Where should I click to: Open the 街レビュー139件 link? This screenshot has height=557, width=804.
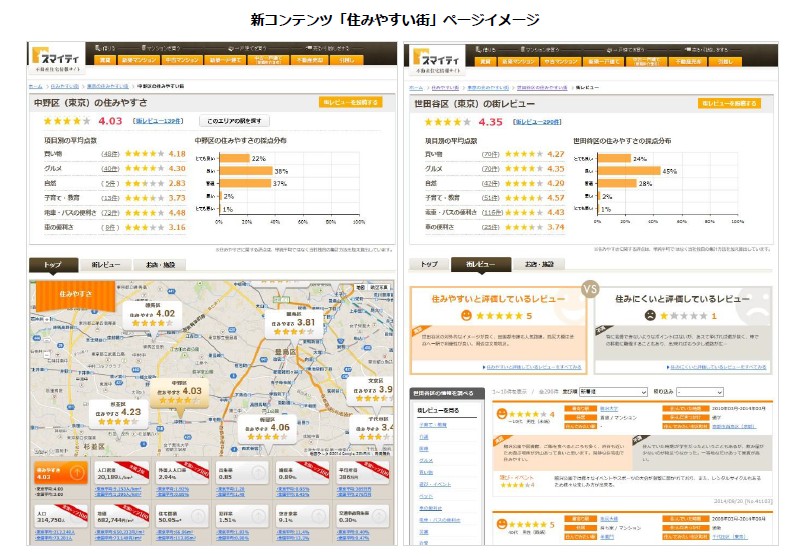tap(158, 121)
